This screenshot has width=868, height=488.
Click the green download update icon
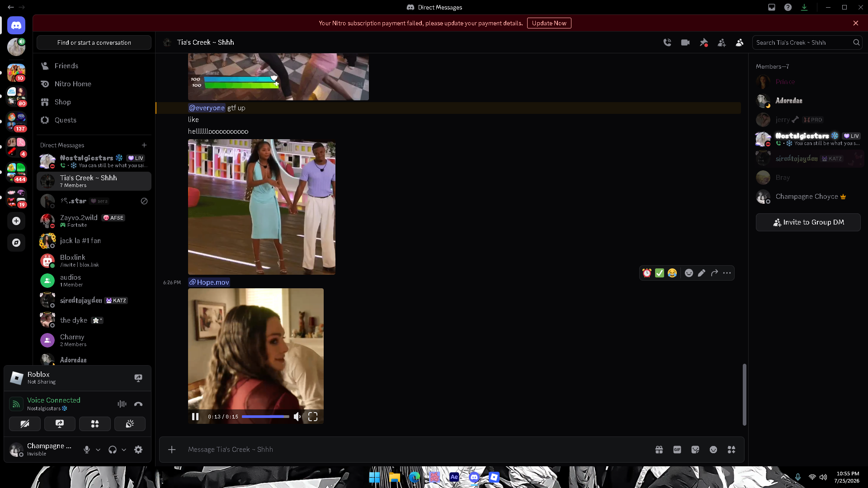[x=804, y=7]
